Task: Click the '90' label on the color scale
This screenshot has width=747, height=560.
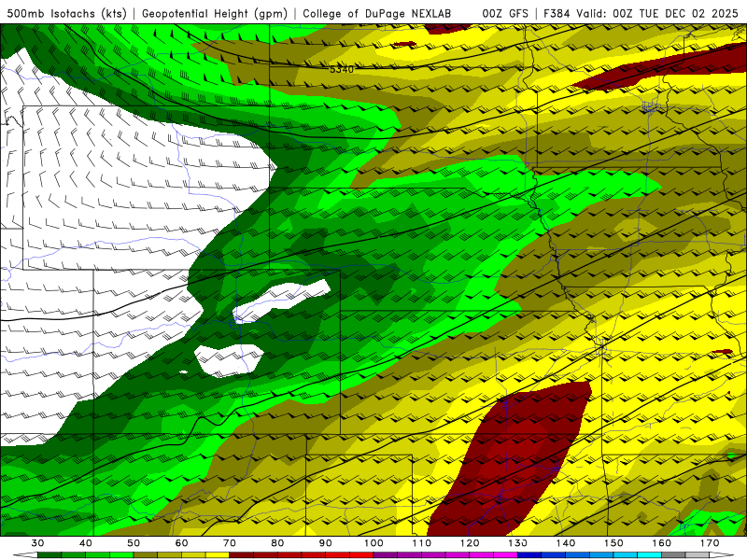Action: [325, 543]
